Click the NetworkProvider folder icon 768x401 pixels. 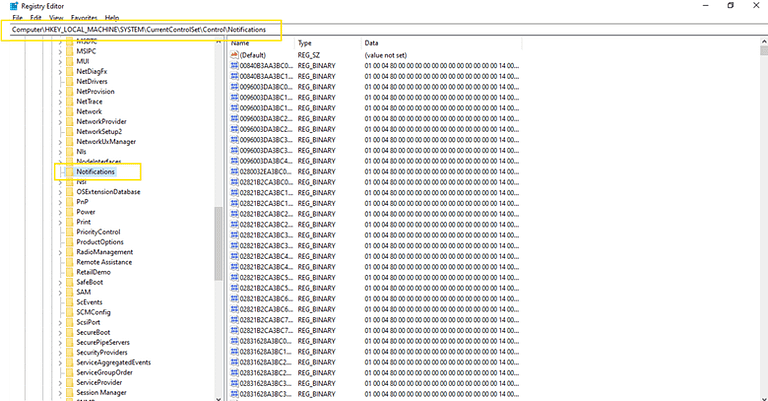pos(68,121)
